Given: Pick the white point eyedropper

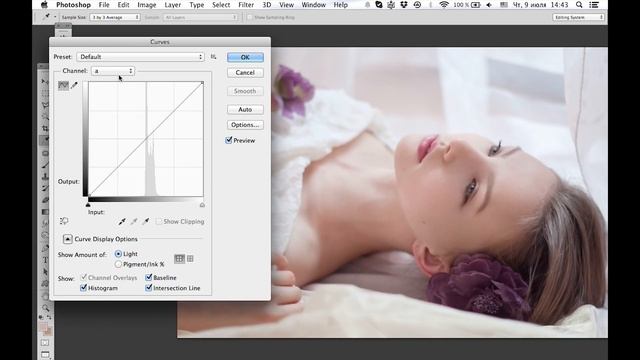Looking at the screenshot, I should pos(146,222).
